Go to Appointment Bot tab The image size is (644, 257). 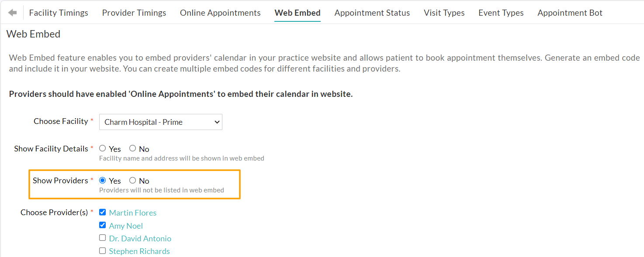point(570,13)
